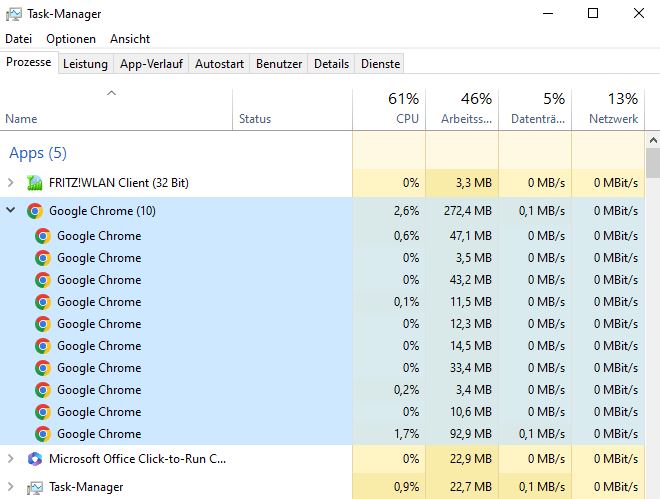The width and height of the screenshot is (660, 499).
Task: Click Chrome icon in 11,5 MB row
Action: point(43,302)
